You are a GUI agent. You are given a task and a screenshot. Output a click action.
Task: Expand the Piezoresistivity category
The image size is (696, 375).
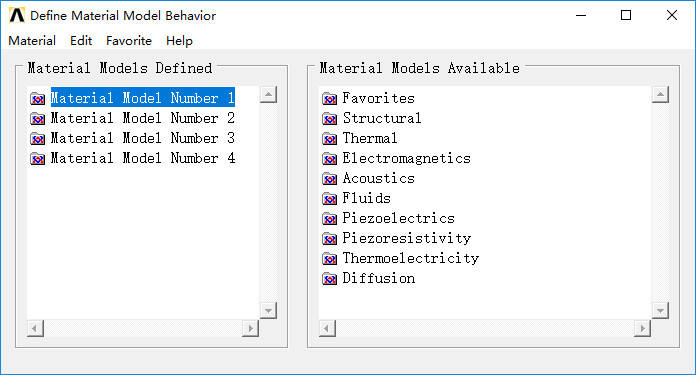click(406, 238)
